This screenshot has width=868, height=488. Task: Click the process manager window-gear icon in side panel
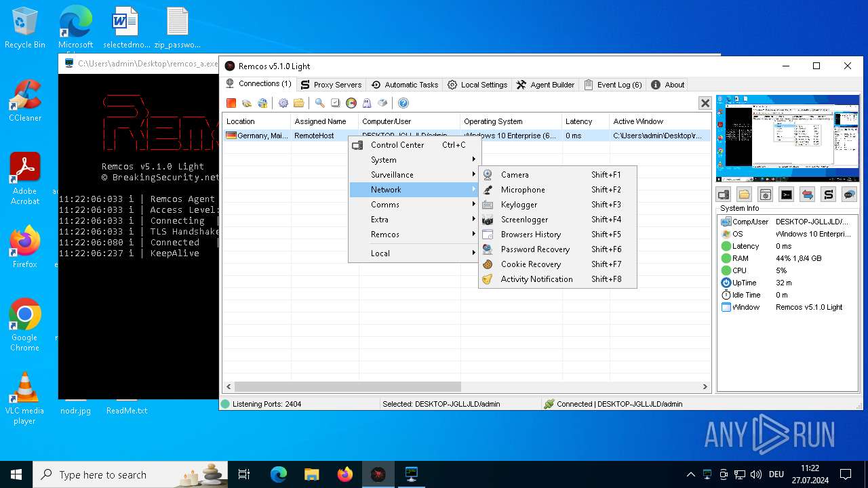tap(766, 195)
